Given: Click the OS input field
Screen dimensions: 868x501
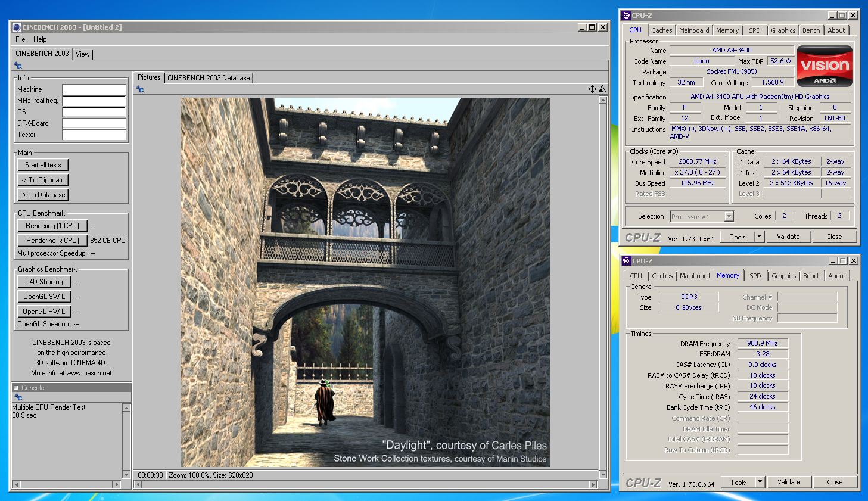Looking at the screenshot, I should (x=94, y=112).
